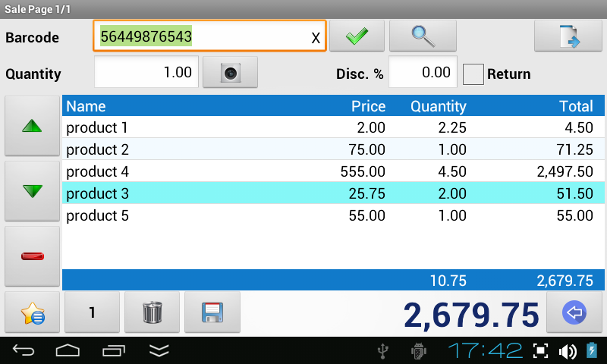Select the product 4 row

coord(333,171)
